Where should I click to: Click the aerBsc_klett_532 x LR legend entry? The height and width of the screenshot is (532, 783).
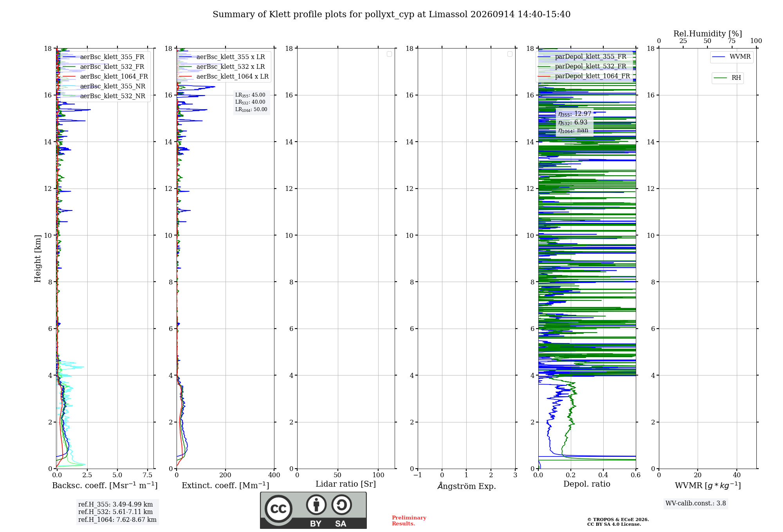222,67
